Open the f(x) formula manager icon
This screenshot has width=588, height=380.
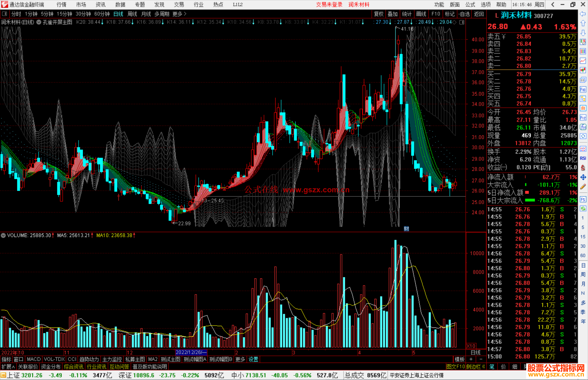tap(583, 127)
